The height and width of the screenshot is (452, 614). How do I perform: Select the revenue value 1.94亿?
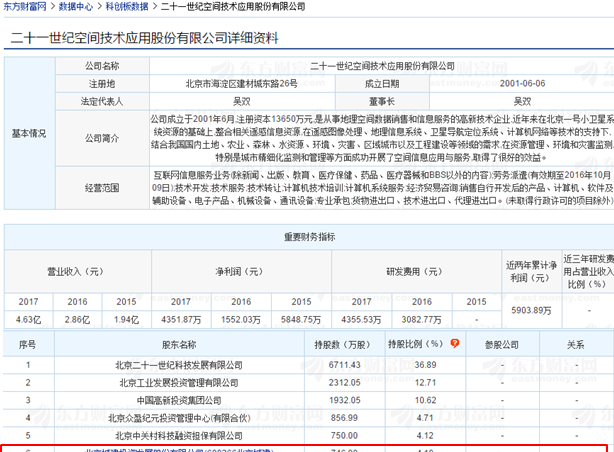click(x=126, y=320)
